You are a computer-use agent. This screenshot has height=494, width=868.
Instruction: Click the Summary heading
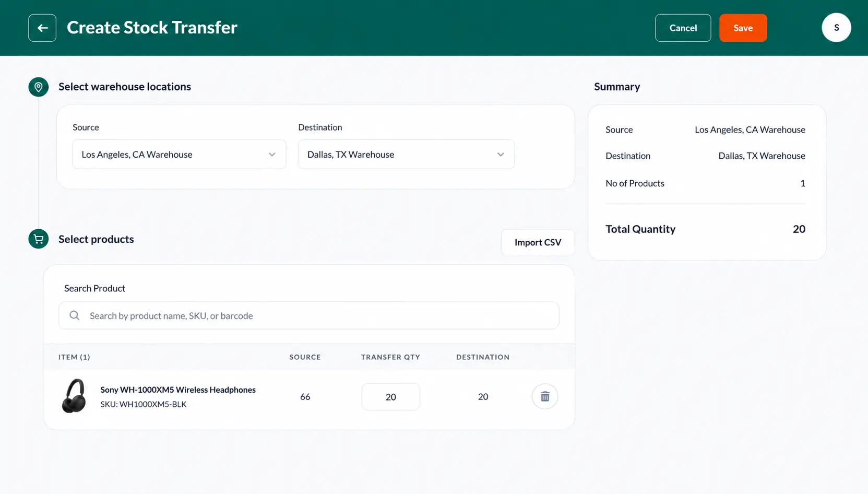tap(617, 87)
